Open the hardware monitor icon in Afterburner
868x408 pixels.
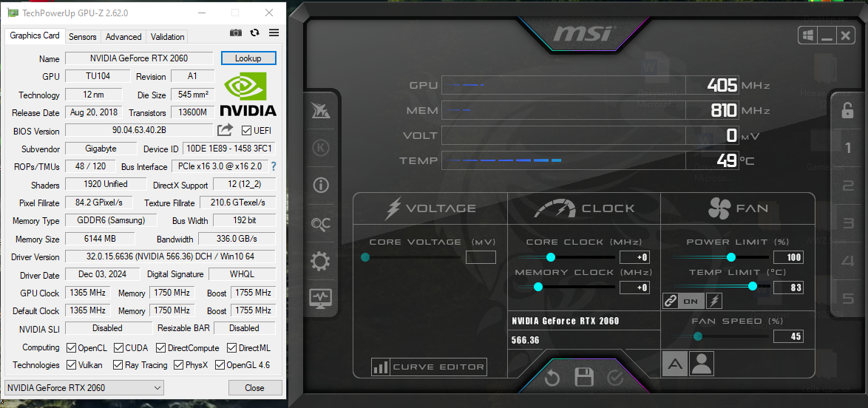pyautogui.click(x=321, y=299)
